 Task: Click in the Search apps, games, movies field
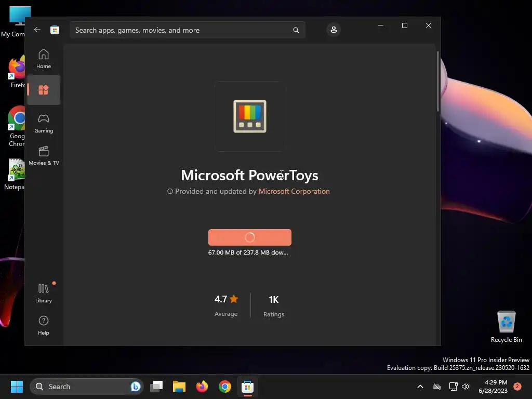tap(187, 30)
